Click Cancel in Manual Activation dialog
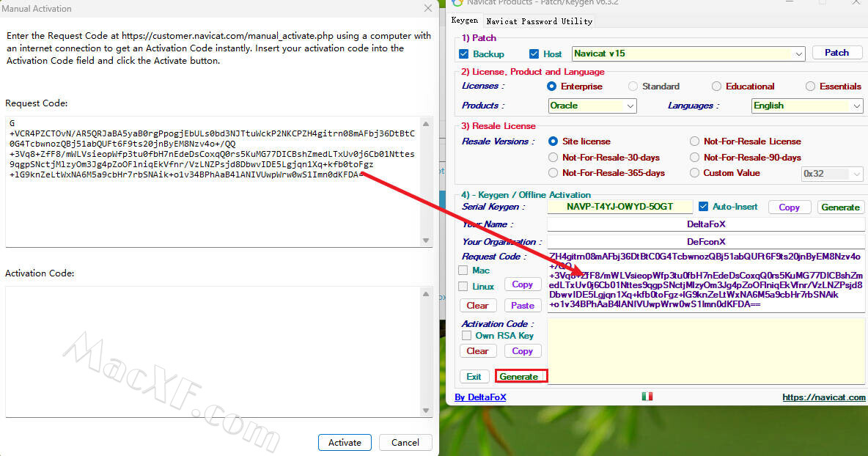 (x=405, y=442)
